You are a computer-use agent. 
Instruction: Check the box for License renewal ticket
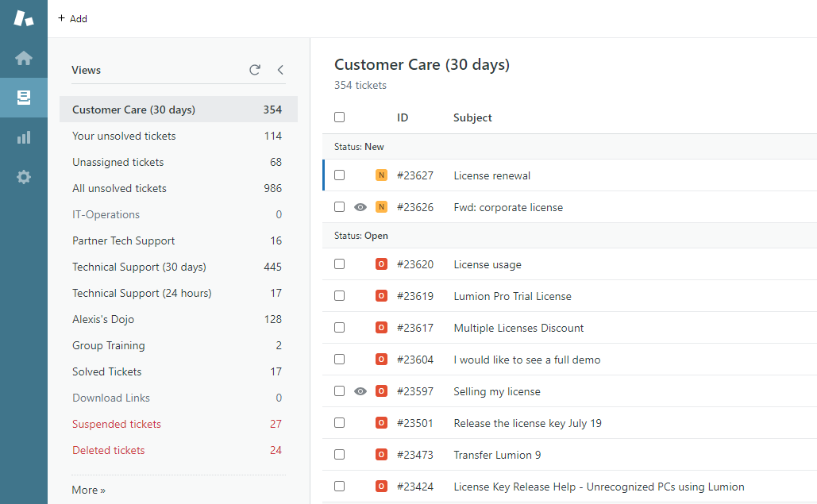pos(340,175)
